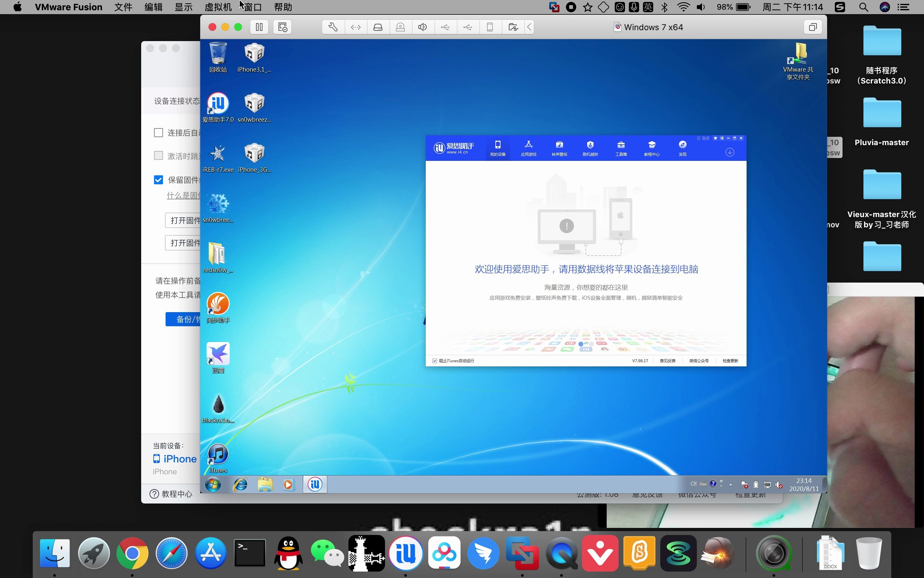Click the VMware hard disk icon
924x578 pixels.
tap(378, 27)
